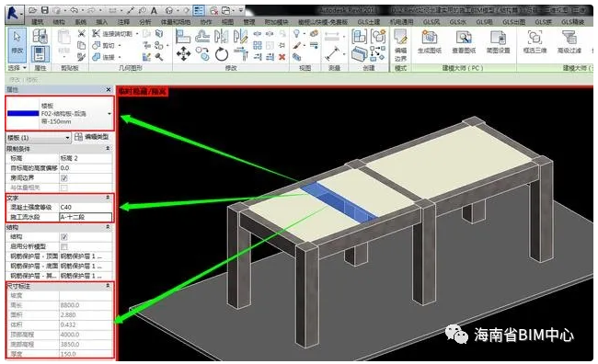Toggle the 结构 structural checkbox
598x364 pixels.
[x=64, y=237]
